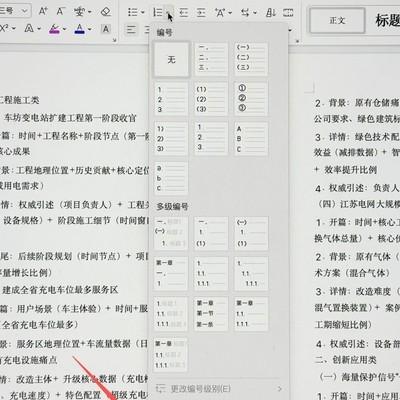Click the line spacing icon
This screenshot has height=400, width=400.
pos(245,13)
